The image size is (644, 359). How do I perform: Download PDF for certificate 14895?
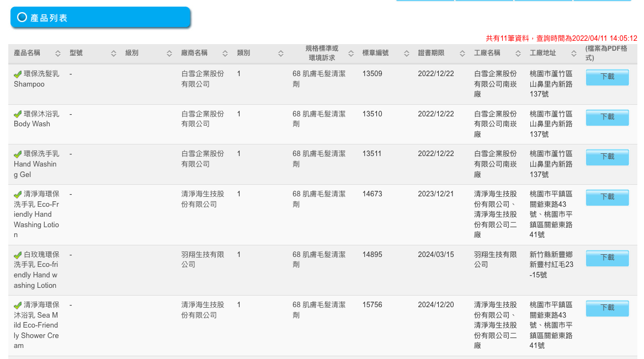607,258
